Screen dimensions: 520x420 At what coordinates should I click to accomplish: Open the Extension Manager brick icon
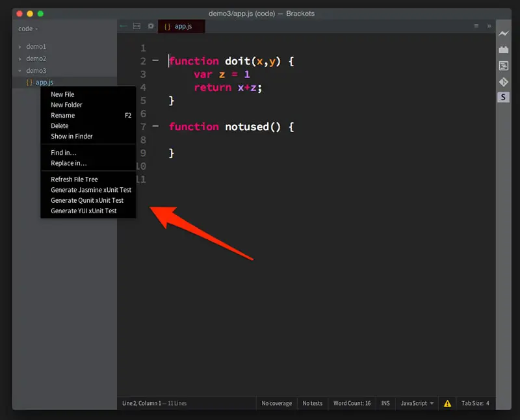point(503,49)
